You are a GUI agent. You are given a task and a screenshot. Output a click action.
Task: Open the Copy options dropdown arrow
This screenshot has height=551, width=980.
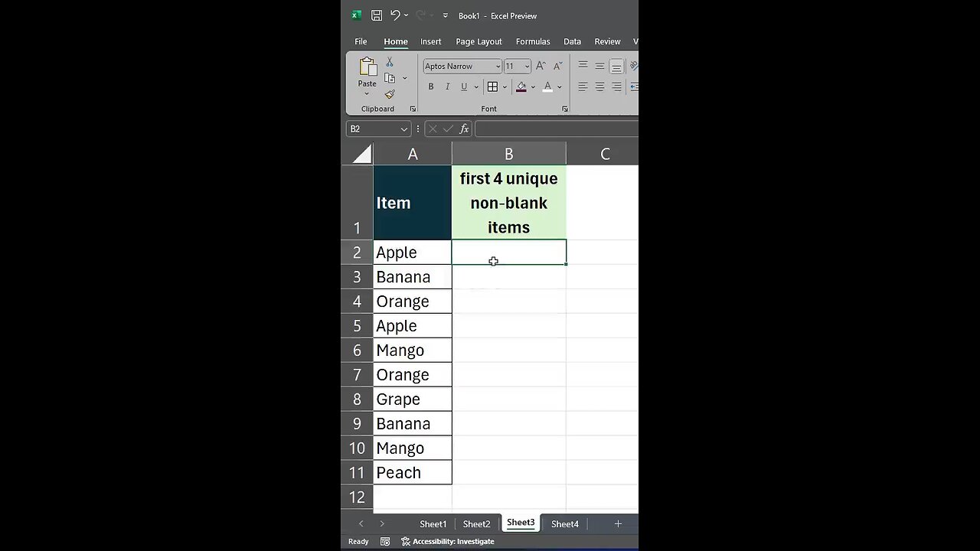(x=404, y=78)
